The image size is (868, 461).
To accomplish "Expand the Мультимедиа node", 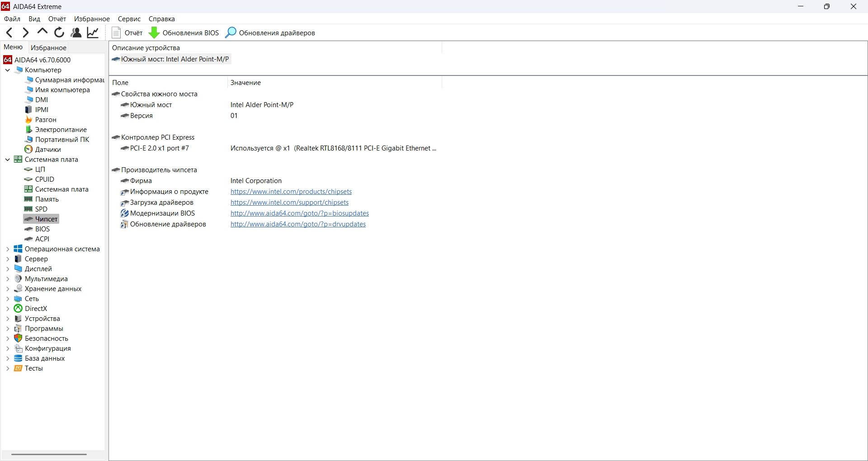I will pos(8,279).
